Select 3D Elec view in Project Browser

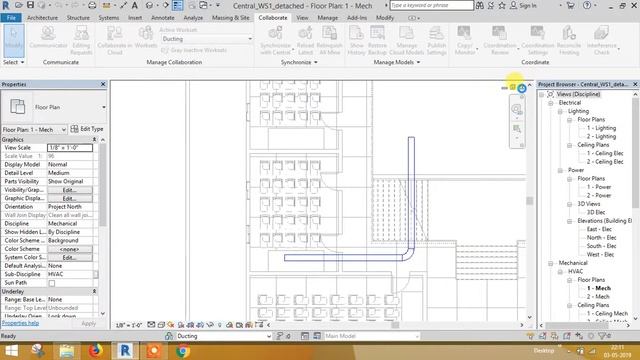point(596,212)
